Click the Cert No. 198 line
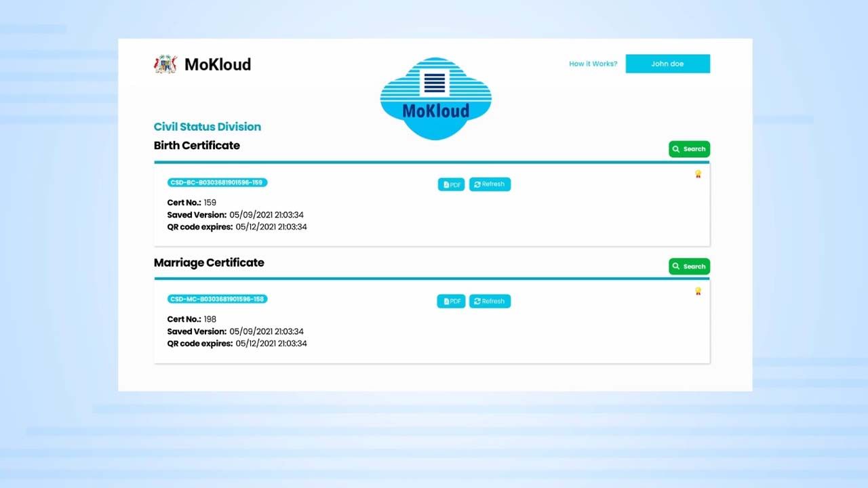The height and width of the screenshot is (488, 868). (191, 319)
